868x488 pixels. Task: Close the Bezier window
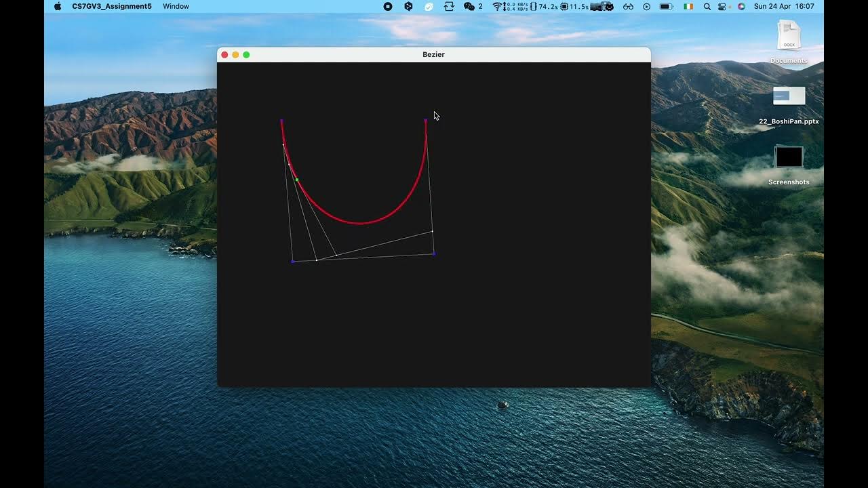click(224, 55)
